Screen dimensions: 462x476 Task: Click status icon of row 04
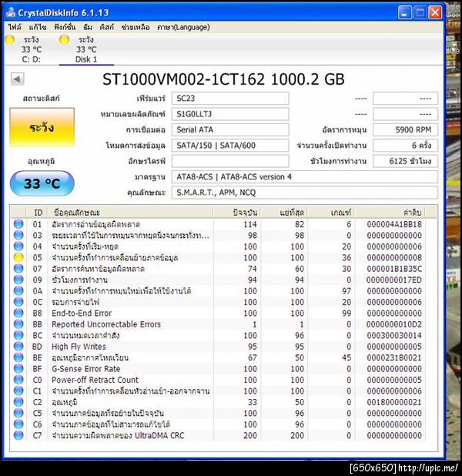click(x=18, y=246)
